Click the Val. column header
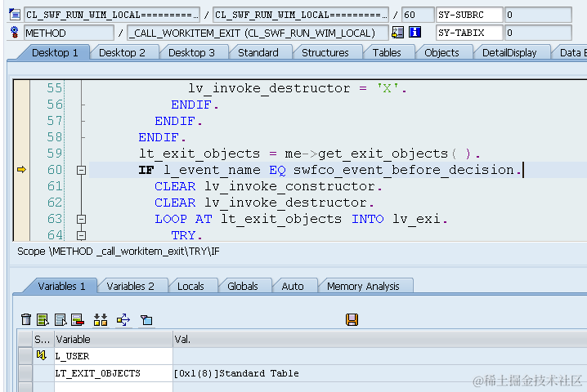This screenshot has height=392, width=587. click(x=379, y=339)
